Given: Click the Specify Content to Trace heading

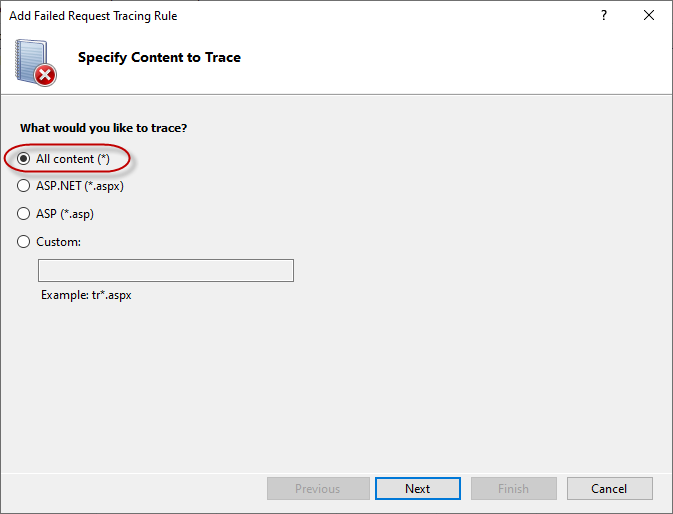Looking at the screenshot, I should coord(159,57).
